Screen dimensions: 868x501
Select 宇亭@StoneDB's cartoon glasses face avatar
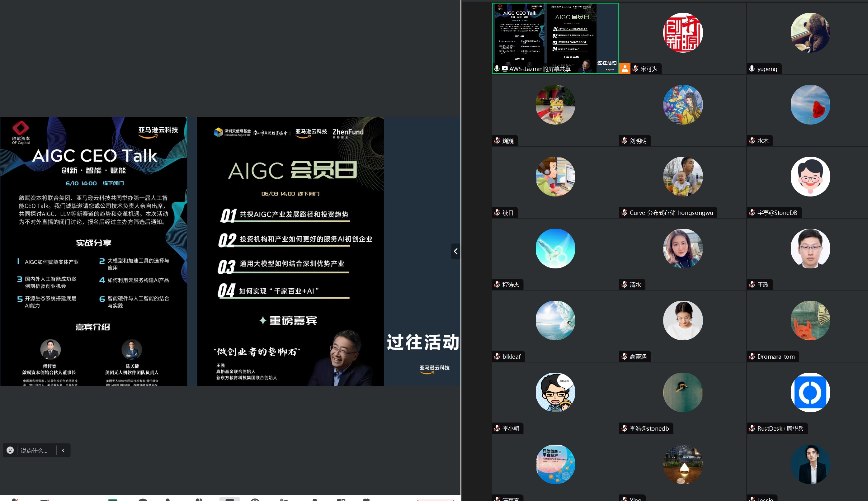point(810,177)
